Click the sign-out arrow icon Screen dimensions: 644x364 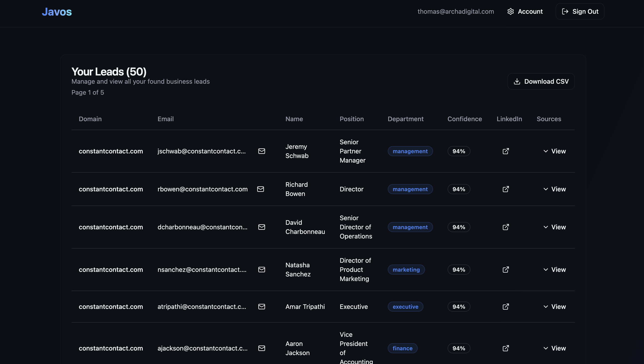[x=565, y=11]
